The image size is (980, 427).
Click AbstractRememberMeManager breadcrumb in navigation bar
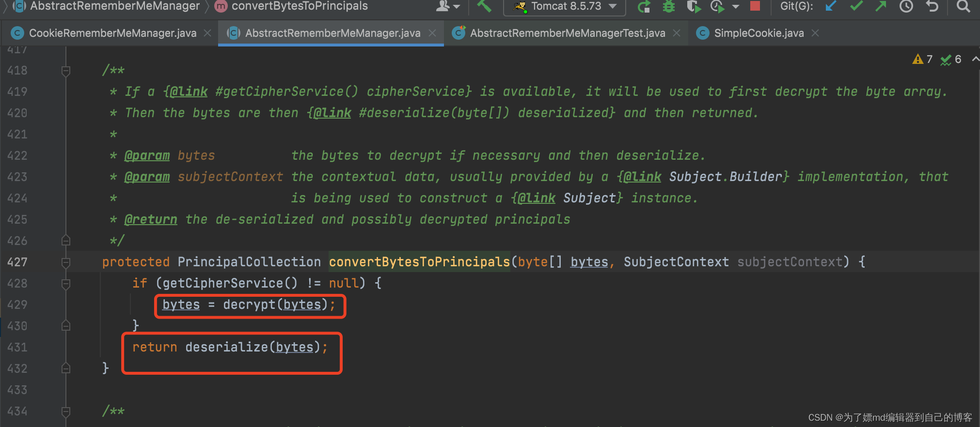115,6
